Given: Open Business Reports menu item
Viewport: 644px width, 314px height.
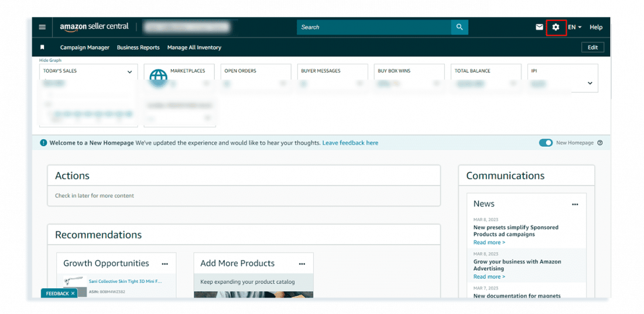Looking at the screenshot, I should [138, 47].
